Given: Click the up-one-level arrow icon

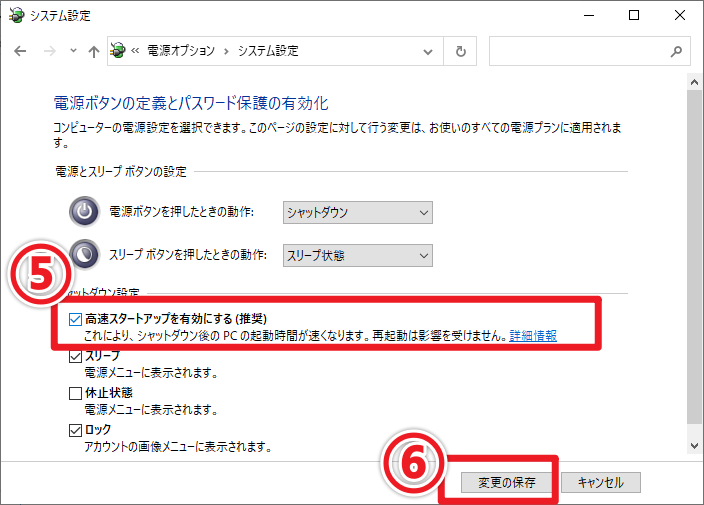Looking at the screenshot, I should [x=93, y=51].
